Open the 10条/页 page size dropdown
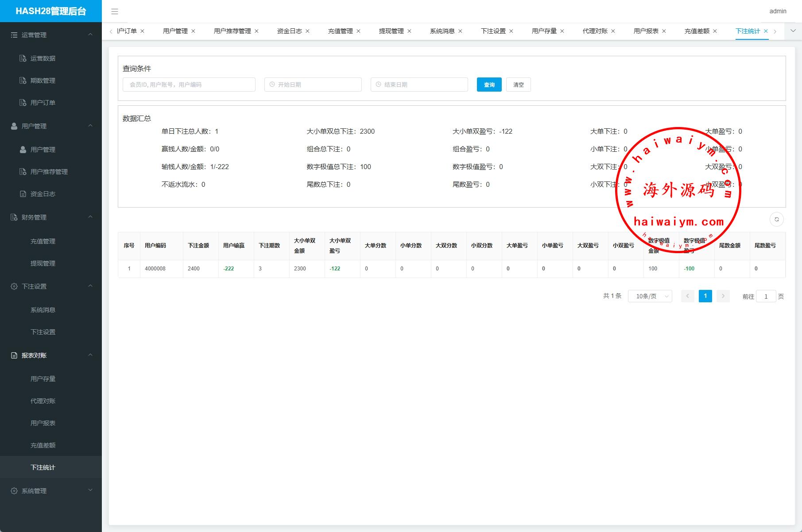This screenshot has width=802, height=532. tap(650, 296)
